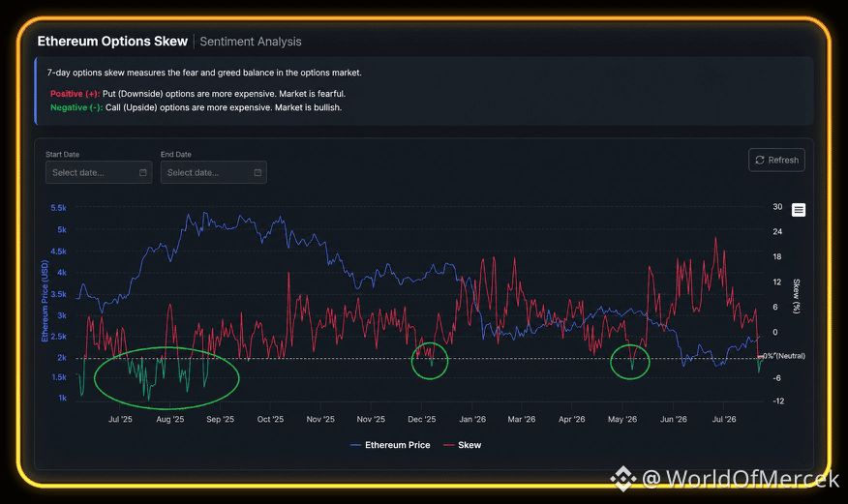Click the 0% (Neutral) skew label
The width and height of the screenshot is (848, 504).
[x=784, y=356]
